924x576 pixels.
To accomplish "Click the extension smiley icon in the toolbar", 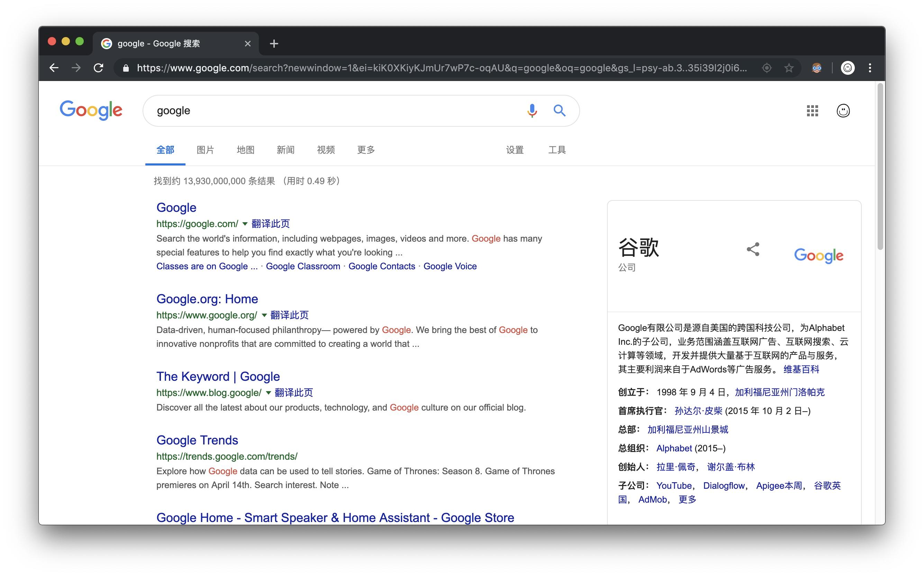I will tap(817, 68).
